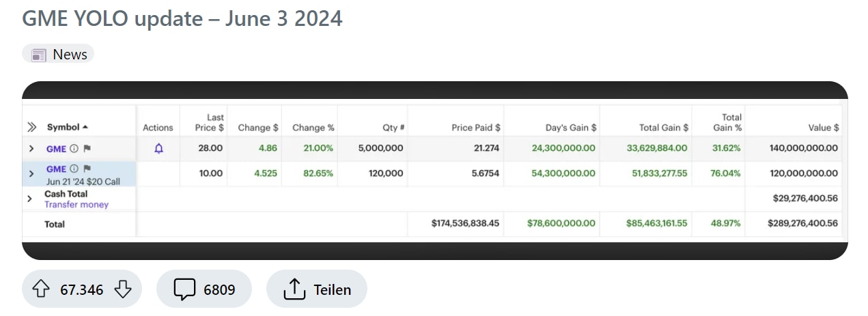The width and height of the screenshot is (868, 316).
Task: Click the double-chevron expand-all icon
Action: click(x=31, y=127)
